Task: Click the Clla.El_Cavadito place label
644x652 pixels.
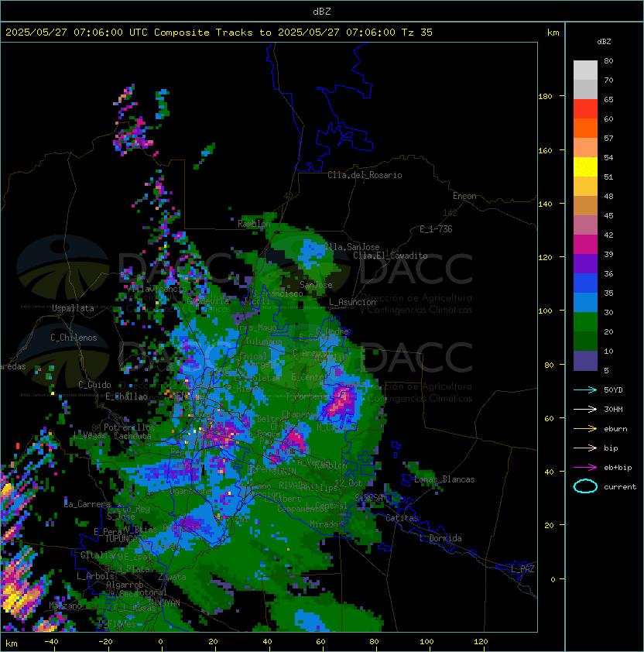Action: [390, 256]
